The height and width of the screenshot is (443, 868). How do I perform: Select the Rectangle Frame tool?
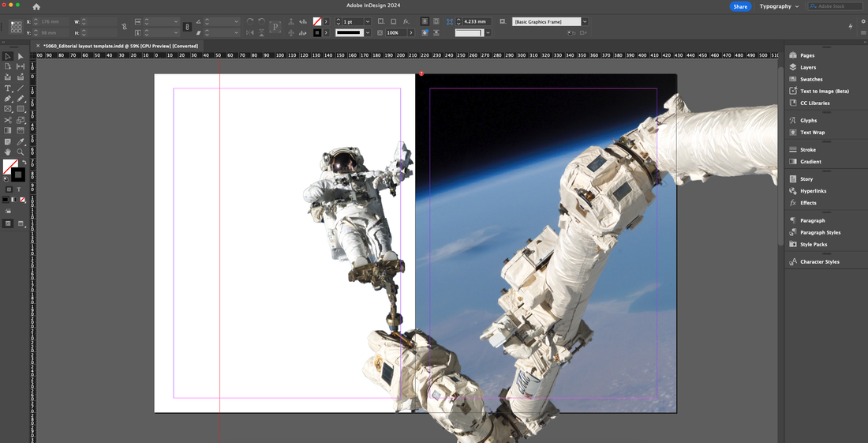8,109
